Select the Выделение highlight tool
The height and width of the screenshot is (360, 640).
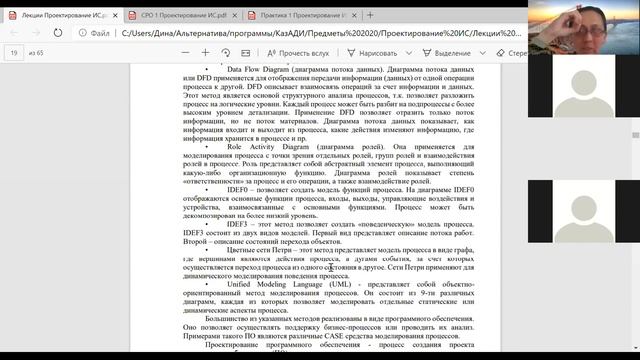click(447, 53)
